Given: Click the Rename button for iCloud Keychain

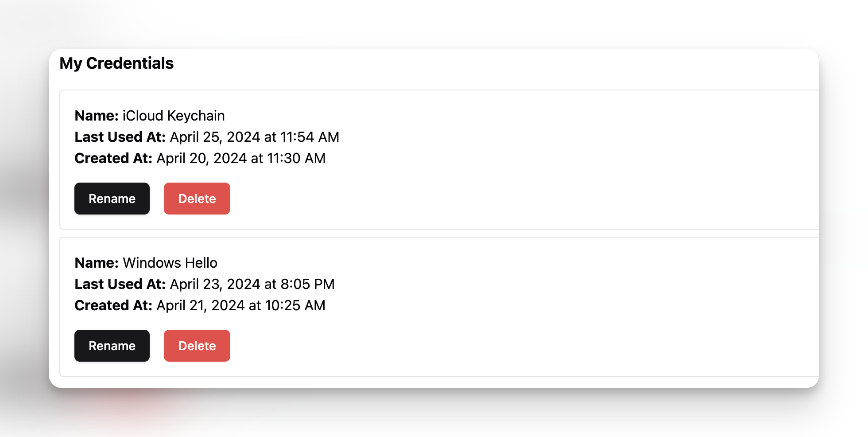Looking at the screenshot, I should (112, 199).
